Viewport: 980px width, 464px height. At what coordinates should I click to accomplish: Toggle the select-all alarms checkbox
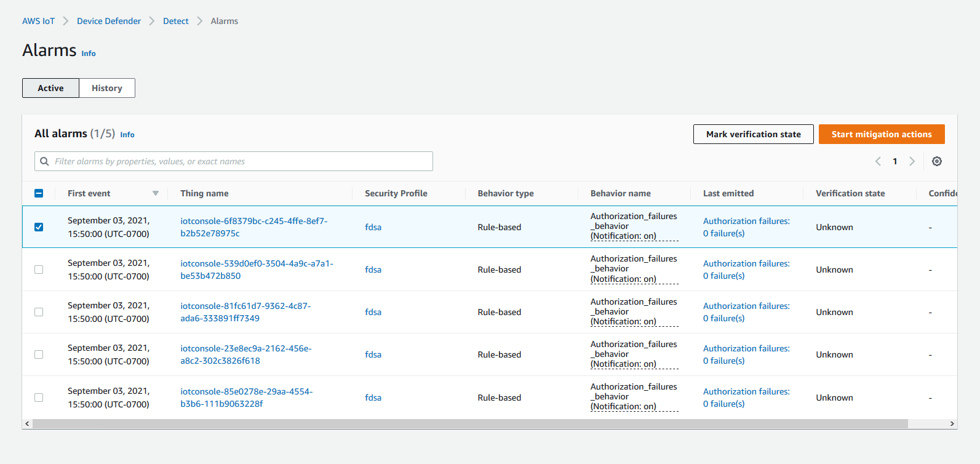tap(39, 193)
